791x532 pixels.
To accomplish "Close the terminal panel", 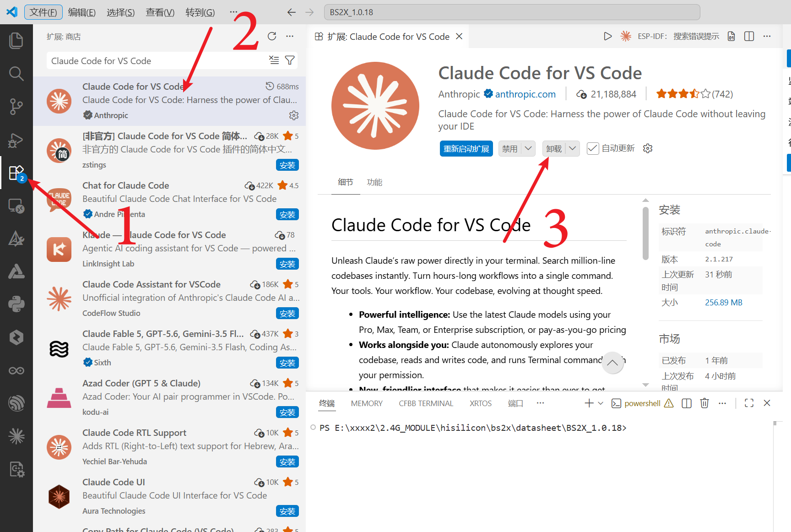I will coord(767,403).
